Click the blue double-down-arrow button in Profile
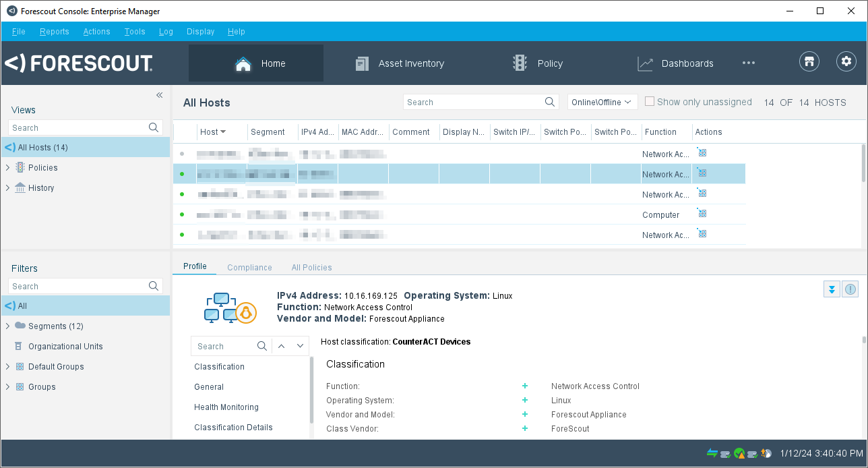868x468 pixels. pyautogui.click(x=832, y=289)
